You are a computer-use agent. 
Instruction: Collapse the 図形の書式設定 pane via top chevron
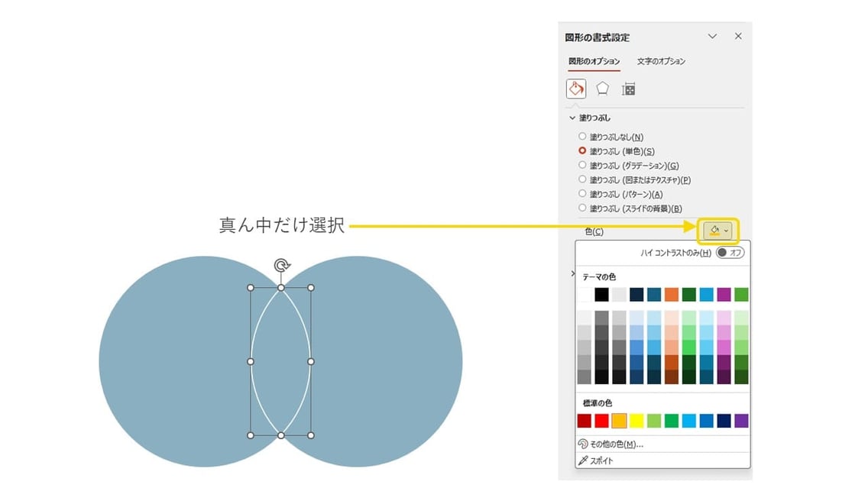(713, 36)
